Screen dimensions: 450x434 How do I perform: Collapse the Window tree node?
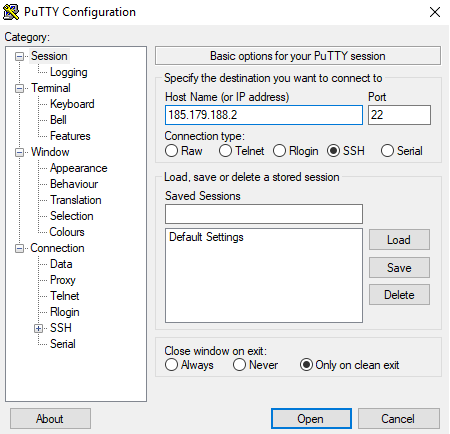19,152
